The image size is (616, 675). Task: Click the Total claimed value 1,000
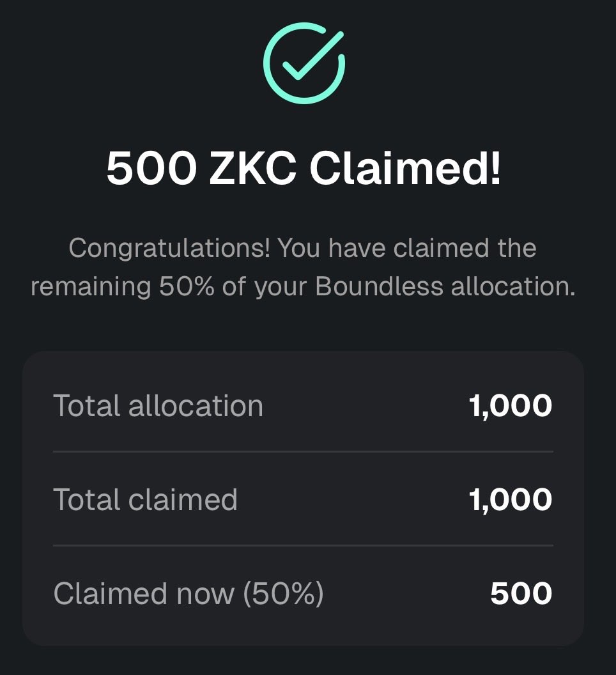(511, 499)
